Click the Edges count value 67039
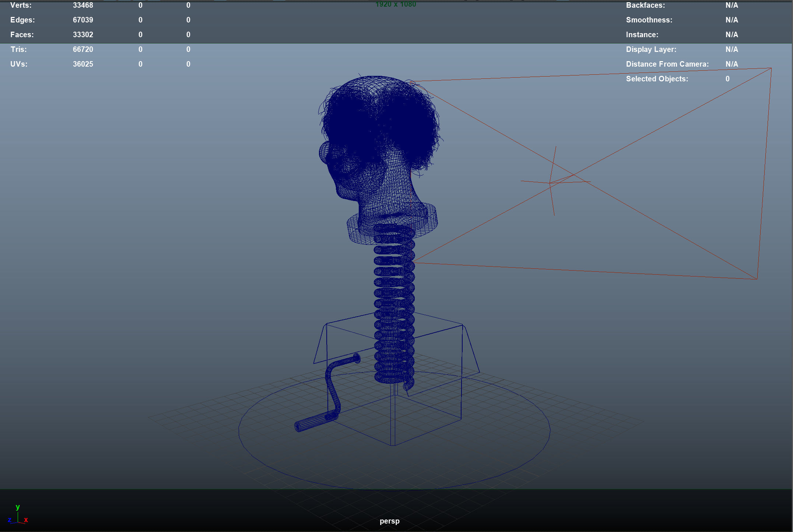Viewport: 793px width, 532px height. point(83,20)
